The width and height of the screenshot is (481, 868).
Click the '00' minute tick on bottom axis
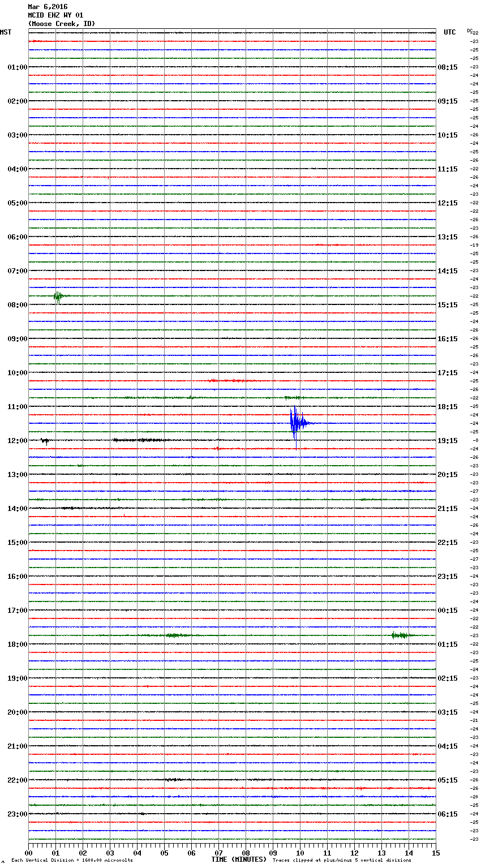coord(29,853)
